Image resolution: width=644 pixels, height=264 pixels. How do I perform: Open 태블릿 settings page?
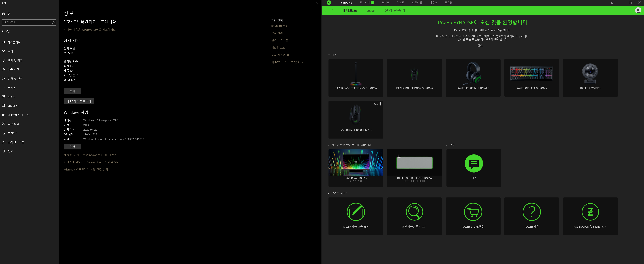(29, 97)
